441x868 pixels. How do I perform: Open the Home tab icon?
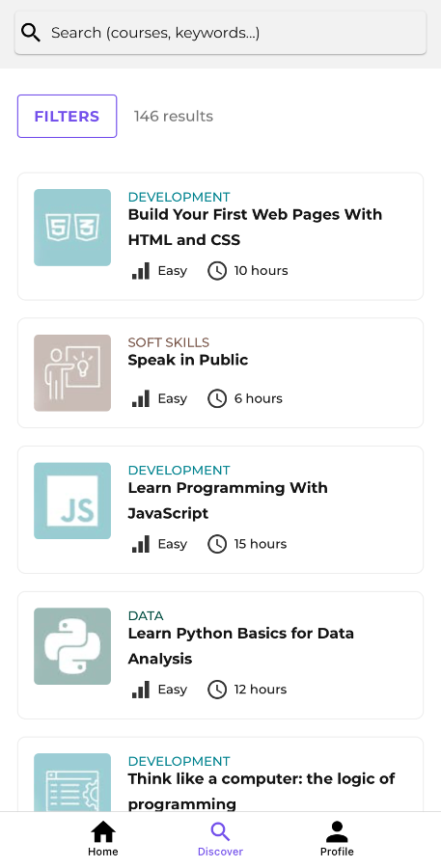coord(103,831)
